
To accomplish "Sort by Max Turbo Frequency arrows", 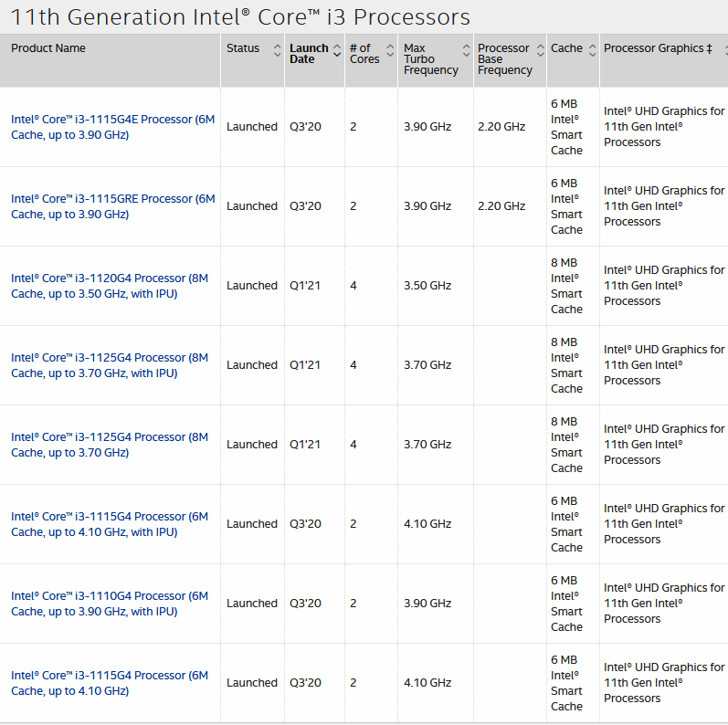I will click(x=466, y=50).
